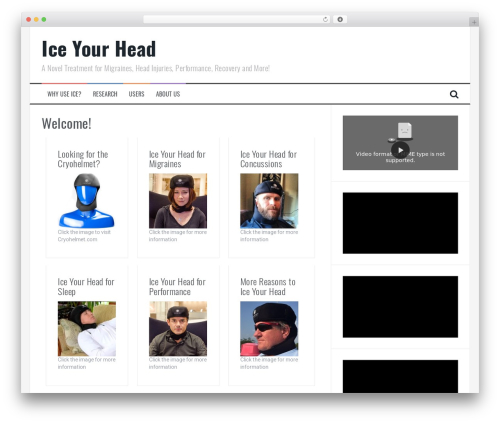Open the Ice Your Head for Migraines heading
This screenshot has width=500, height=423.
click(177, 159)
